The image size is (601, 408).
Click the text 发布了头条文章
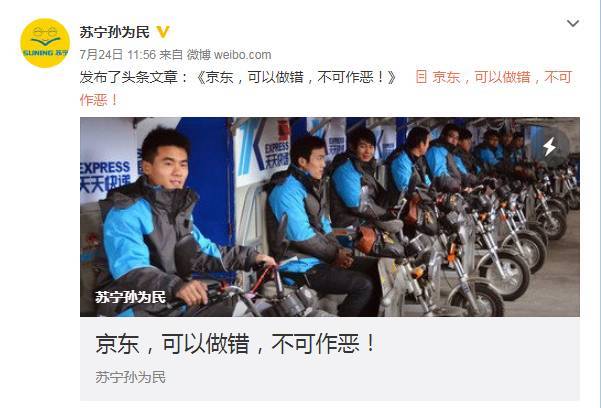129,77
